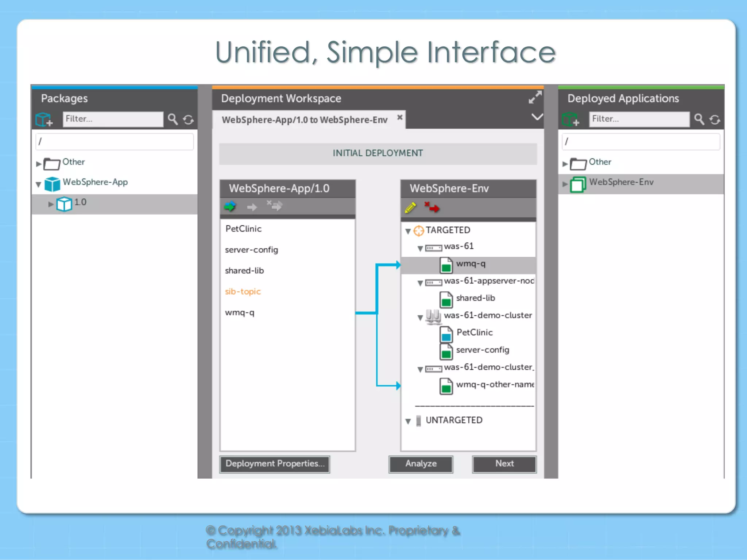Expand Other folder in Deployed Applications

[x=565, y=164]
